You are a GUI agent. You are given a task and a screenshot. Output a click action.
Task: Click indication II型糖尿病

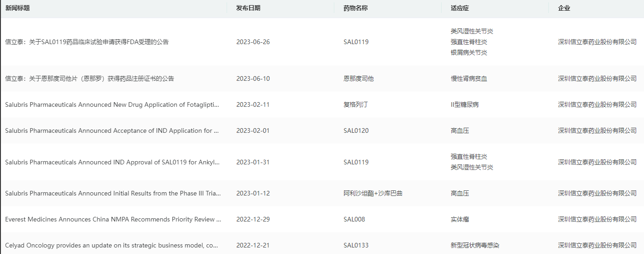click(x=465, y=104)
